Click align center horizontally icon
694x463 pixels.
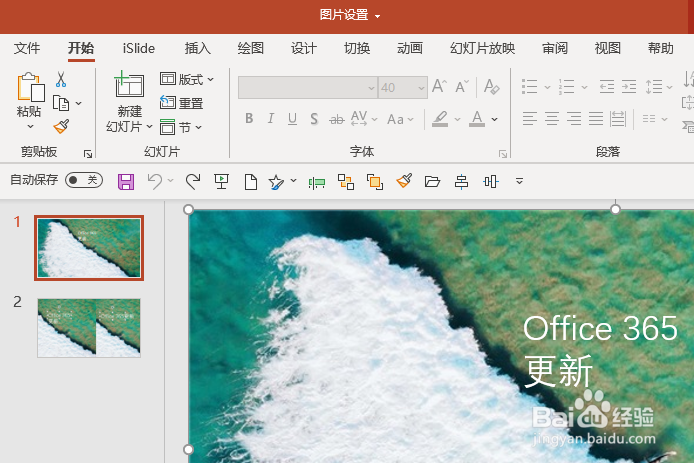(x=461, y=181)
